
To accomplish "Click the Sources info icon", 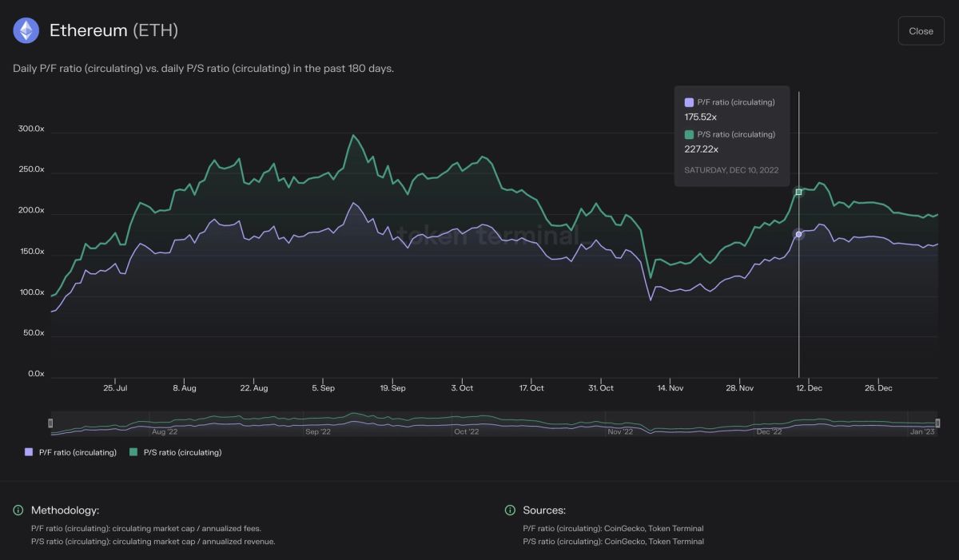I will click(510, 510).
